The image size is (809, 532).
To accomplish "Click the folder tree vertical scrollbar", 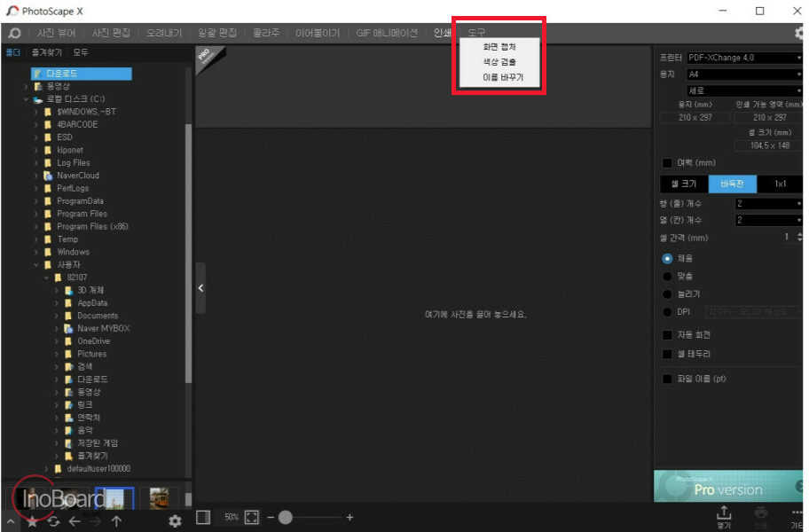I will coord(188,253).
